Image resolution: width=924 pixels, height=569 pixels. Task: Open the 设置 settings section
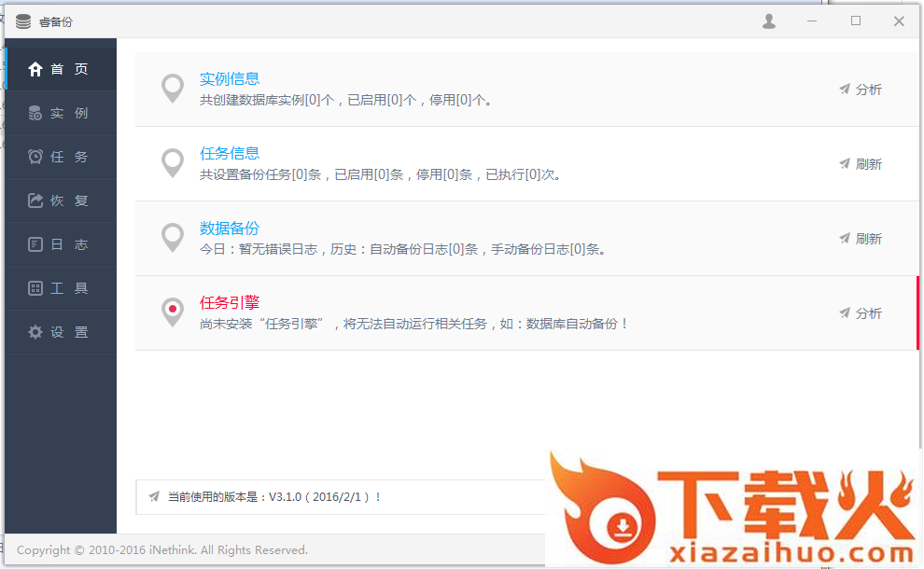coord(60,332)
